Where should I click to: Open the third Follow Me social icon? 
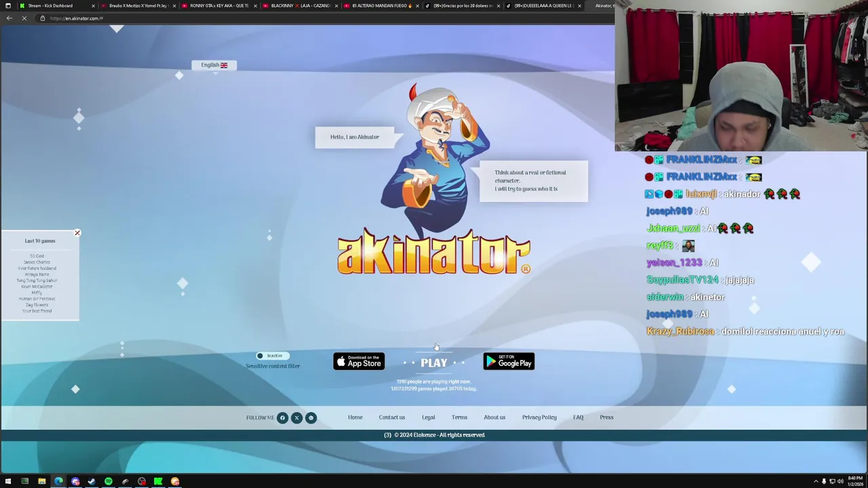click(311, 418)
